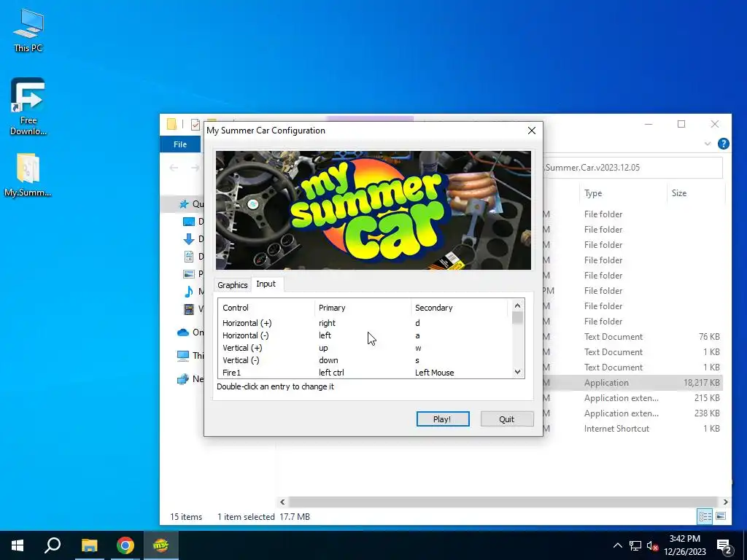Show hidden system tray icons
747x560 pixels.
click(617, 545)
